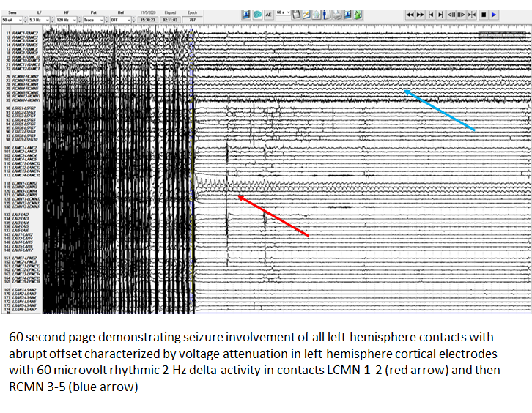Viewport: 532px width, 413px height.
Task: Click the AE toolbar button
Action: point(269,15)
